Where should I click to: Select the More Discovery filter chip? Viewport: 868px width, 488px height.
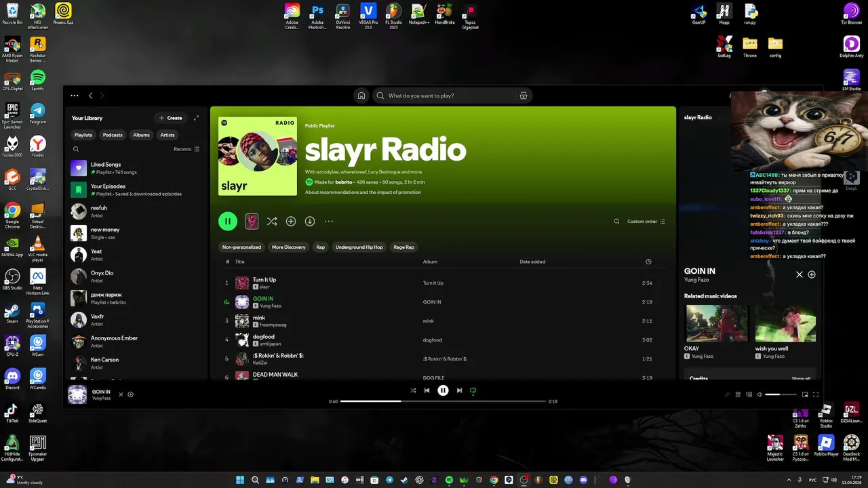pos(289,247)
